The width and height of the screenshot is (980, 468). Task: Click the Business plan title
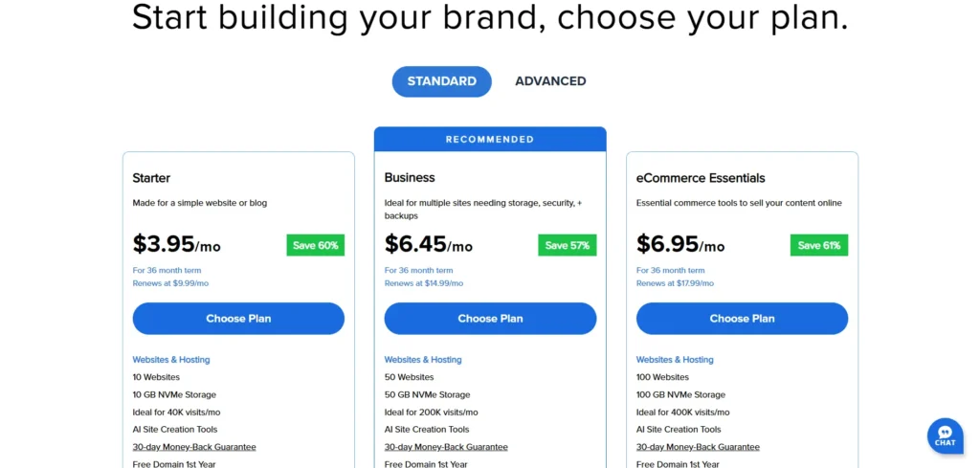point(410,178)
